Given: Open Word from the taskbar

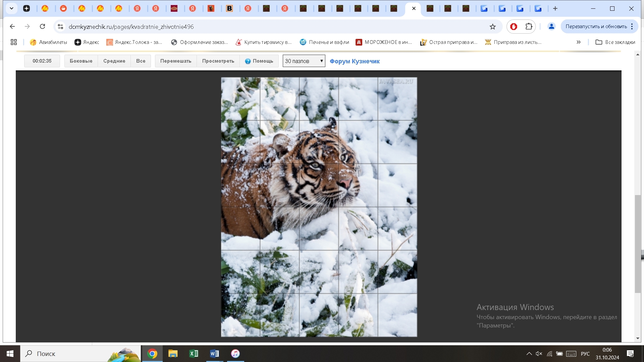Looking at the screenshot, I should pyautogui.click(x=215, y=354).
